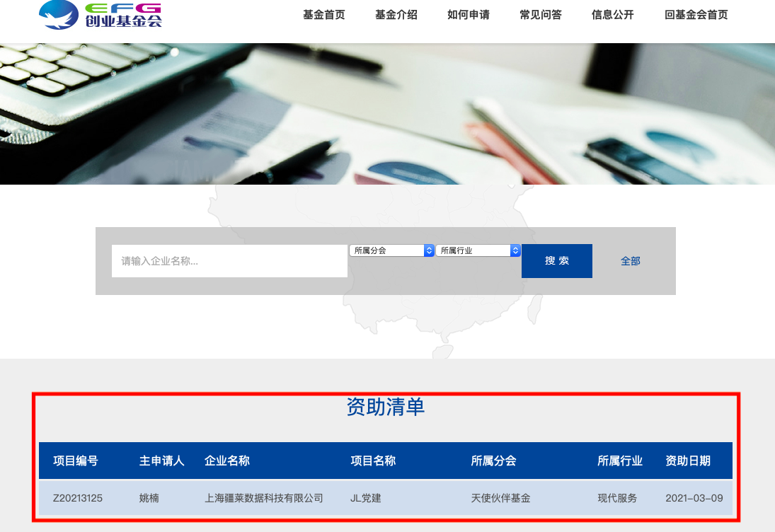Click the 企业名称 column header
This screenshot has height=532, width=775.
point(227,461)
